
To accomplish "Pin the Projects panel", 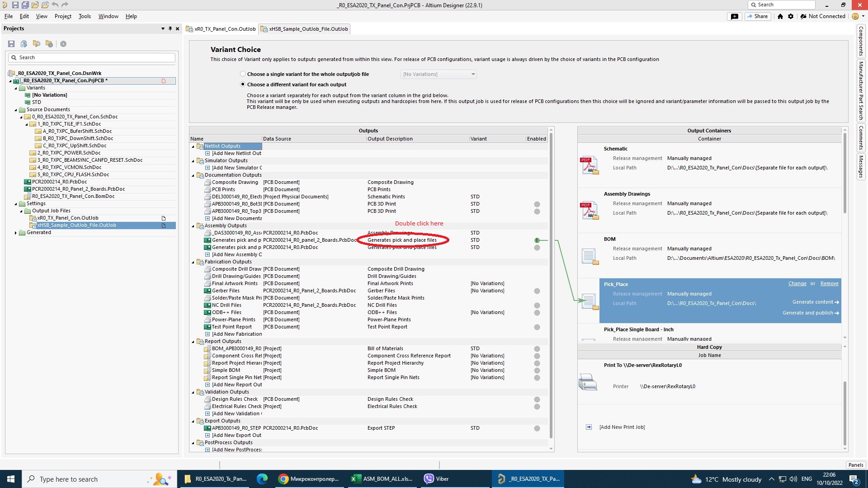I will pos(170,28).
